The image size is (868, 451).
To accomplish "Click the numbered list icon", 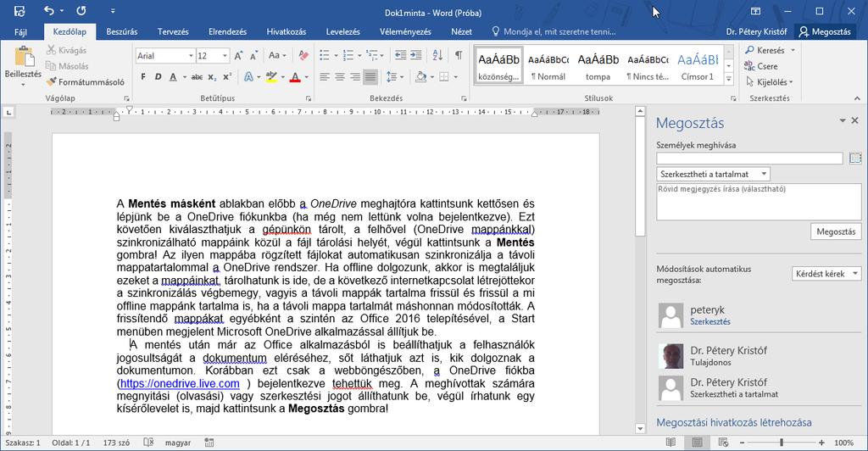I will coord(348,55).
